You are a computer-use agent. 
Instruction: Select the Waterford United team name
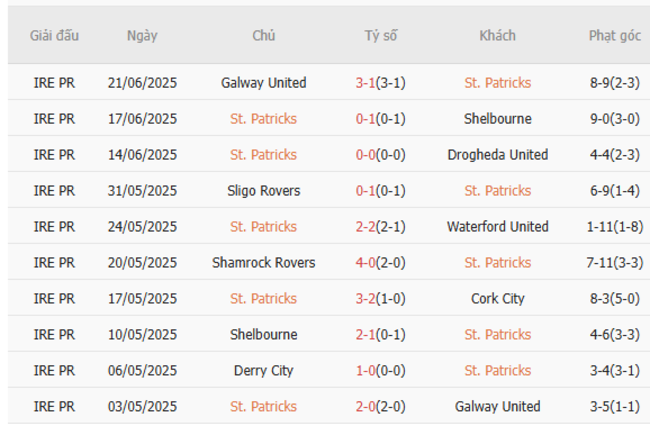pyautogui.click(x=497, y=227)
